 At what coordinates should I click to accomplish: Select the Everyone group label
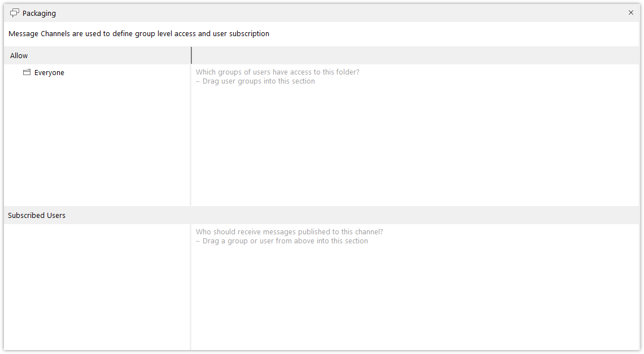coord(49,73)
